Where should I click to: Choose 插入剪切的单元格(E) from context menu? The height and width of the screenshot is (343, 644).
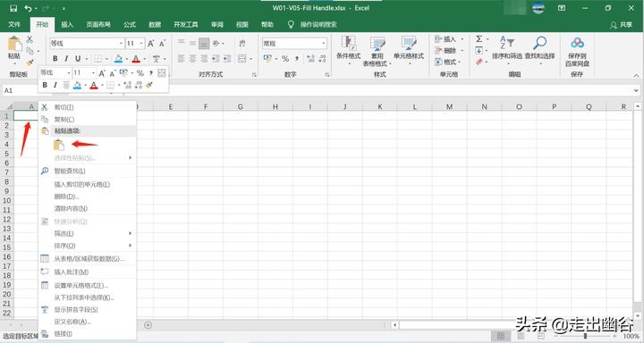coord(88,184)
